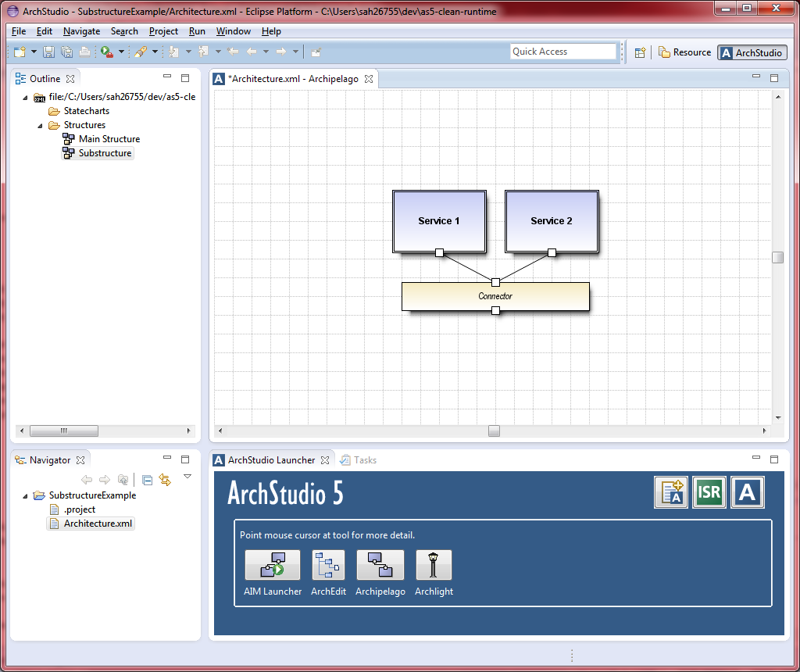Click the Save icon in the toolbar
Screen dimensions: 800x672
tap(48, 52)
